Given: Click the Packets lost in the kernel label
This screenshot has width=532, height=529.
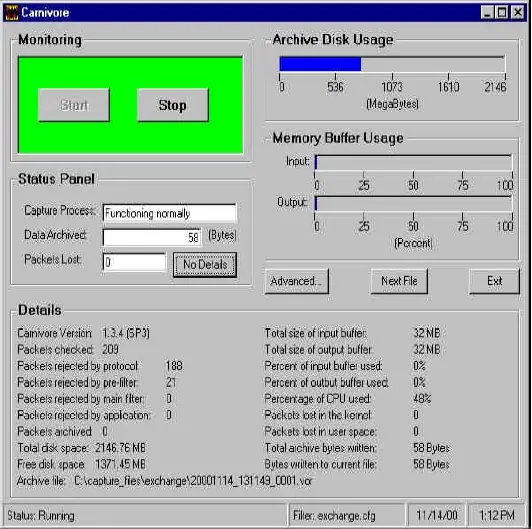Looking at the screenshot, I should click(x=318, y=415).
